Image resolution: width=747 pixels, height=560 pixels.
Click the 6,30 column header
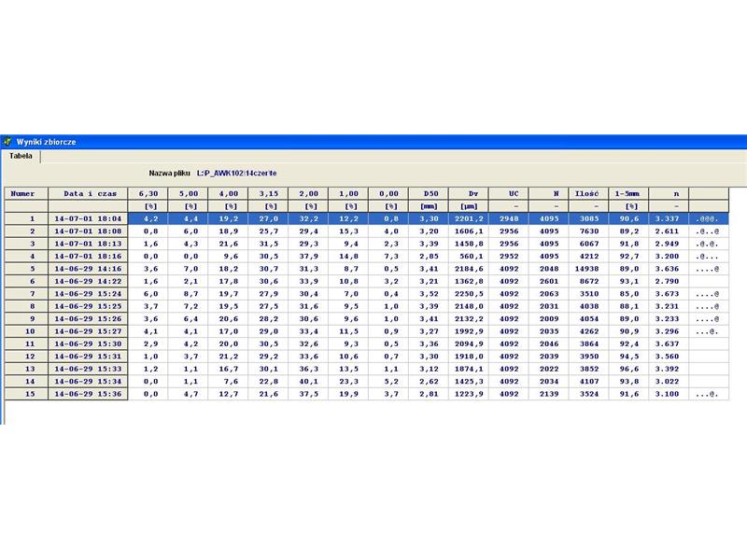pyautogui.click(x=148, y=193)
